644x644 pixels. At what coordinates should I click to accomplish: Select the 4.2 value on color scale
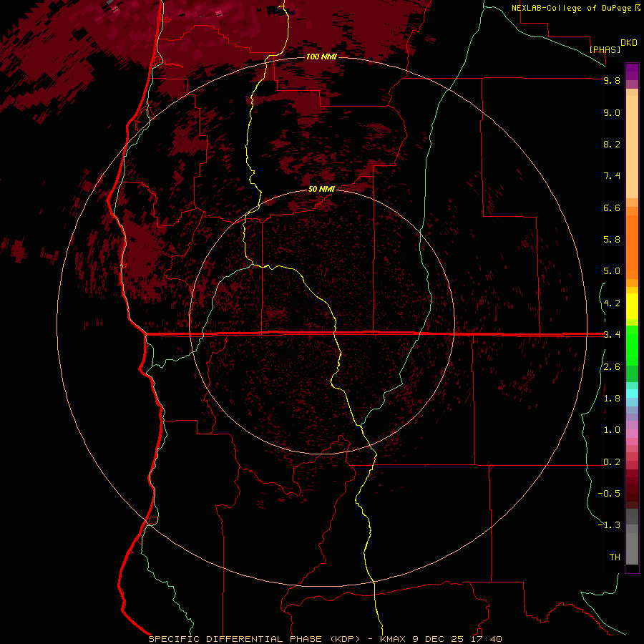point(612,303)
